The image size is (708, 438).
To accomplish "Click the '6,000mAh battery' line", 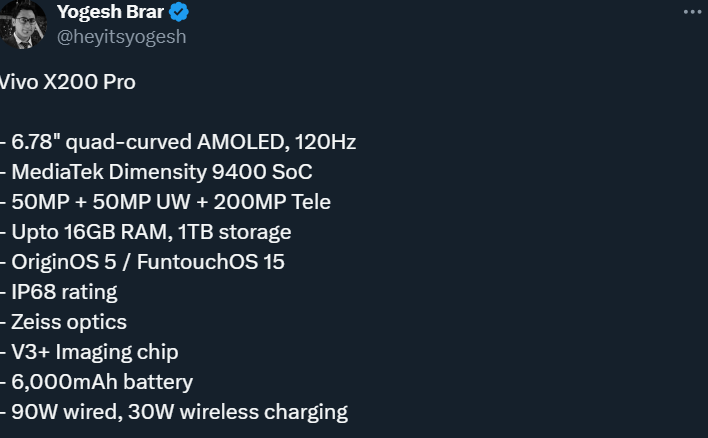I will pos(102,382).
